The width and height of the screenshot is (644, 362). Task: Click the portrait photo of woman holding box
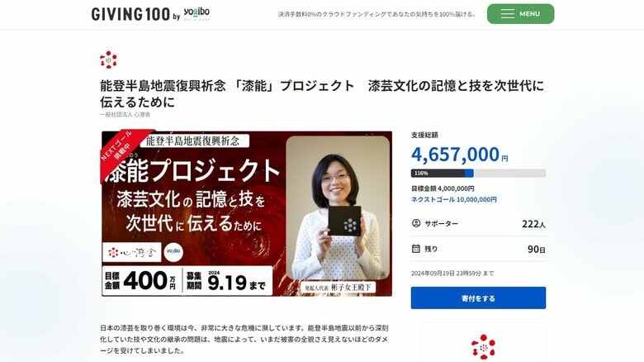(338, 208)
